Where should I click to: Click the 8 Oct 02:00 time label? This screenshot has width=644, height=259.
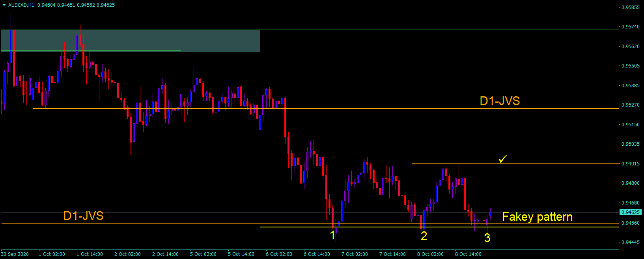coord(430,254)
